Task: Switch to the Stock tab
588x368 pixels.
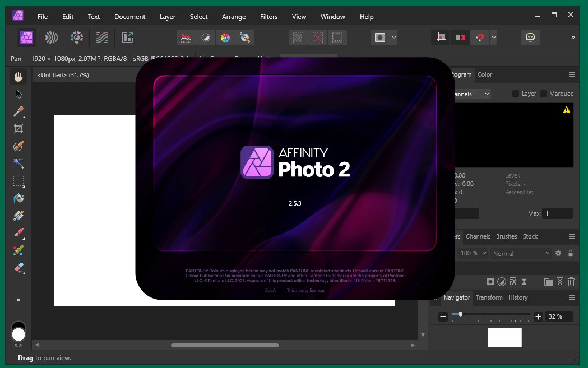Action: tap(530, 236)
